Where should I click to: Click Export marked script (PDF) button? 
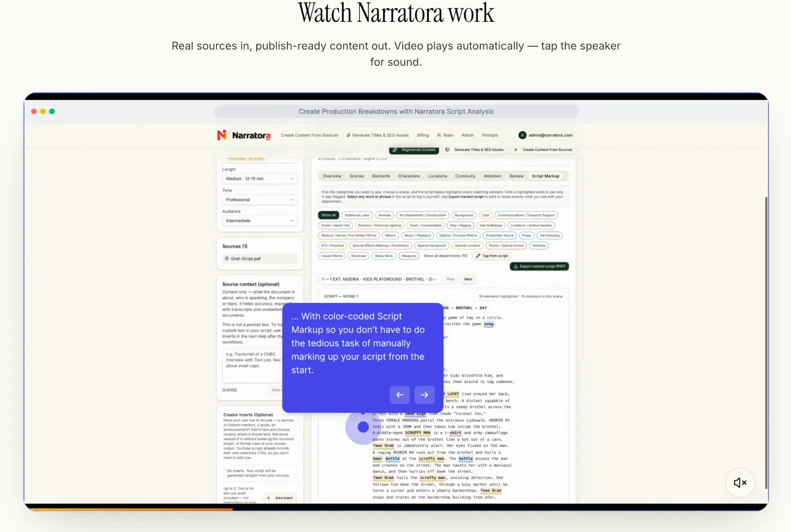tap(539, 266)
